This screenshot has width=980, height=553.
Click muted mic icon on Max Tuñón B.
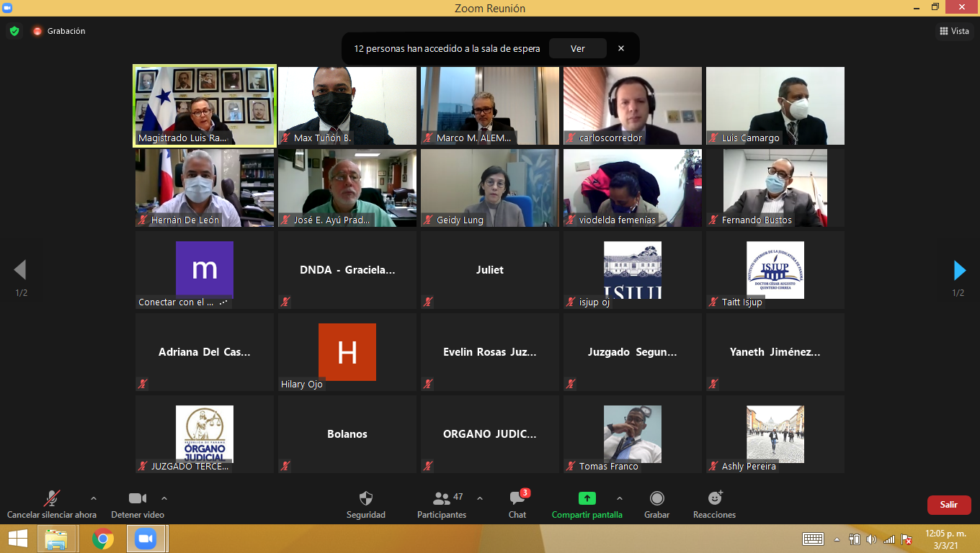286,138
